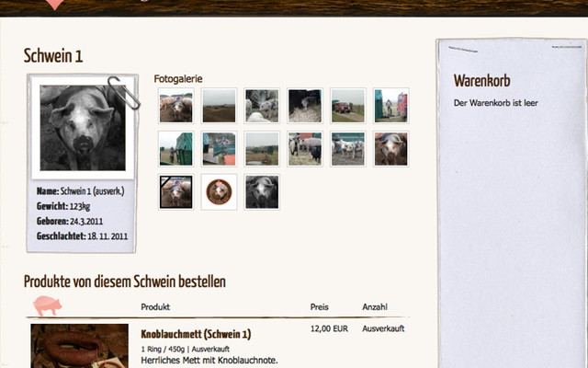Open the large black-and-white pig portrait
The width and height of the screenshot is (588, 368).
(x=83, y=128)
